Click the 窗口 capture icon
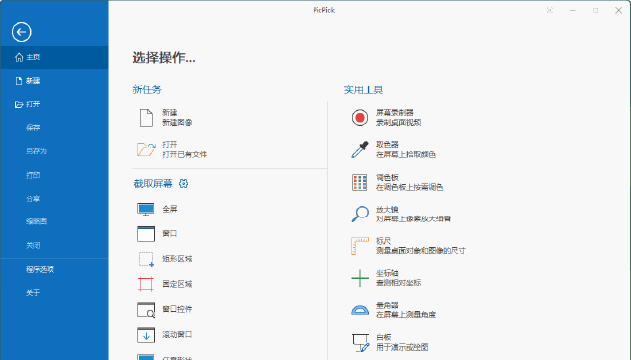 pos(146,234)
